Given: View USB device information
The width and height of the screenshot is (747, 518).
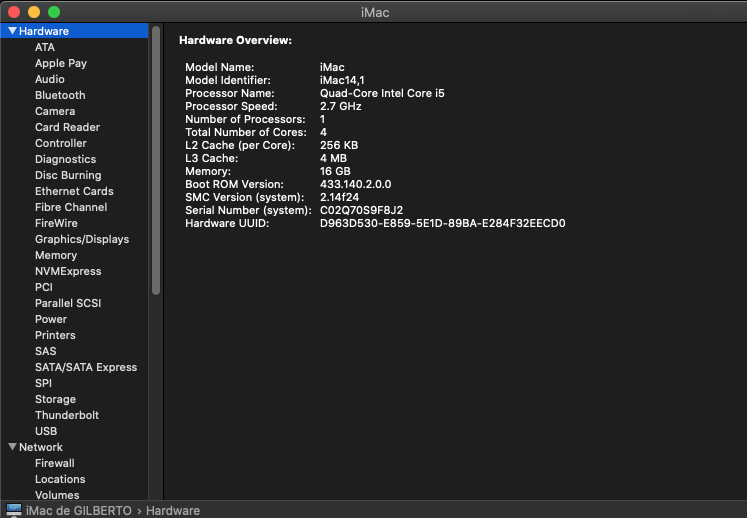Looking at the screenshot, I should click(46, 431).
